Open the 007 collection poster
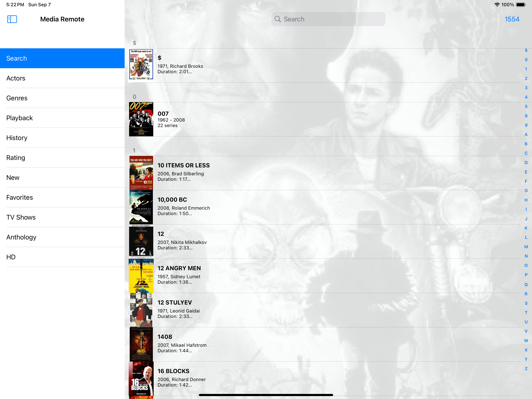This screenshot has width=532, height=399. [x=141, y=119]
